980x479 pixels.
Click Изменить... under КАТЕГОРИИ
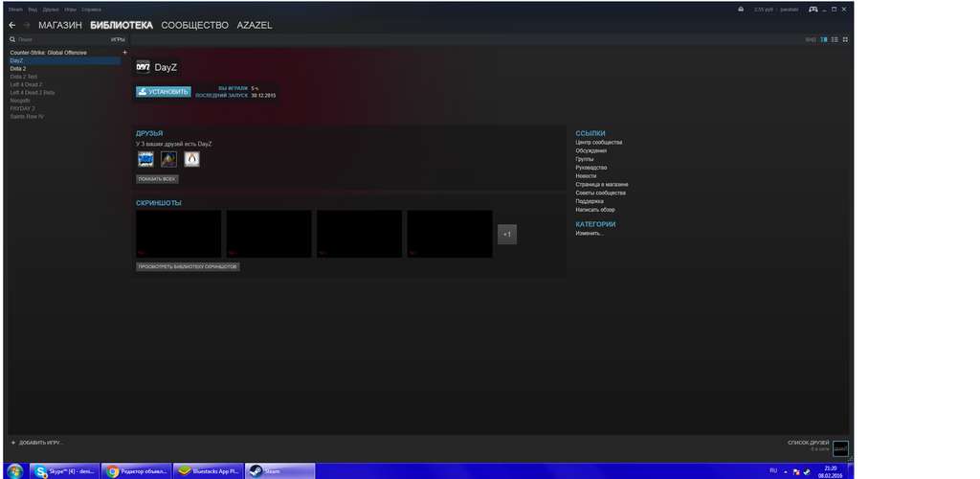coord(590,233)
